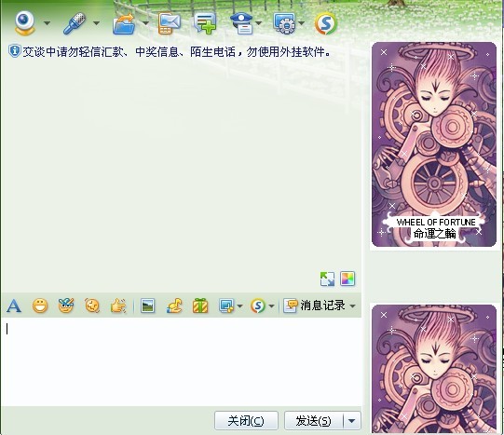Start a voice chat with microphone icon
Screen dimensions: 504x435
click(75, 23)
